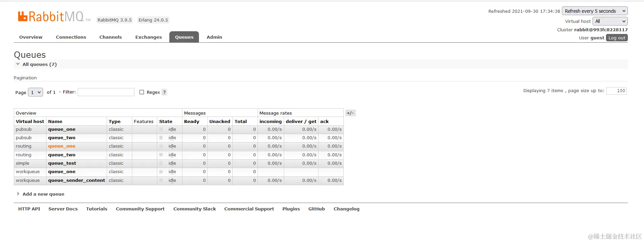Click the RabbitMQ 3.9.5 version label
This screenshot has height=242, width=644.
tap(114, 20)
